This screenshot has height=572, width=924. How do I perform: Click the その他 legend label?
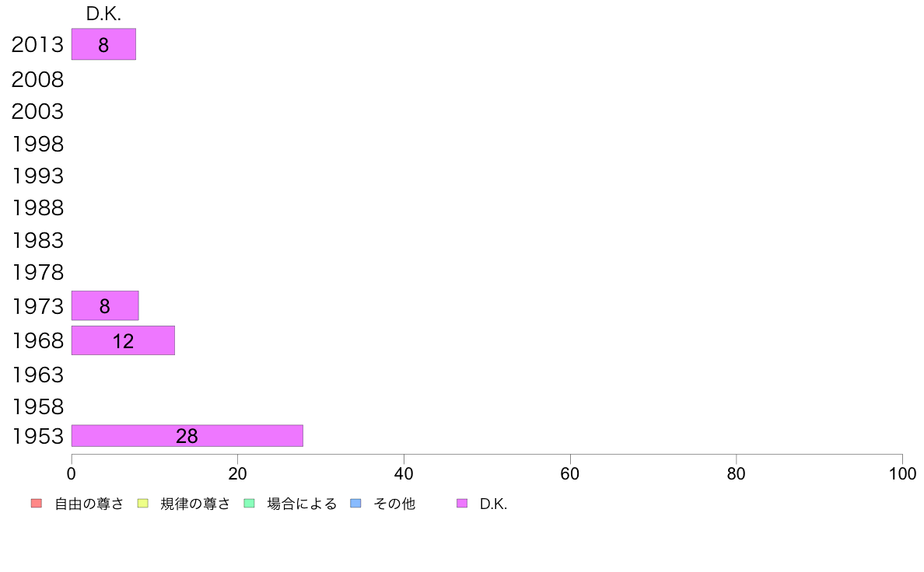click(x=394, y=504)
